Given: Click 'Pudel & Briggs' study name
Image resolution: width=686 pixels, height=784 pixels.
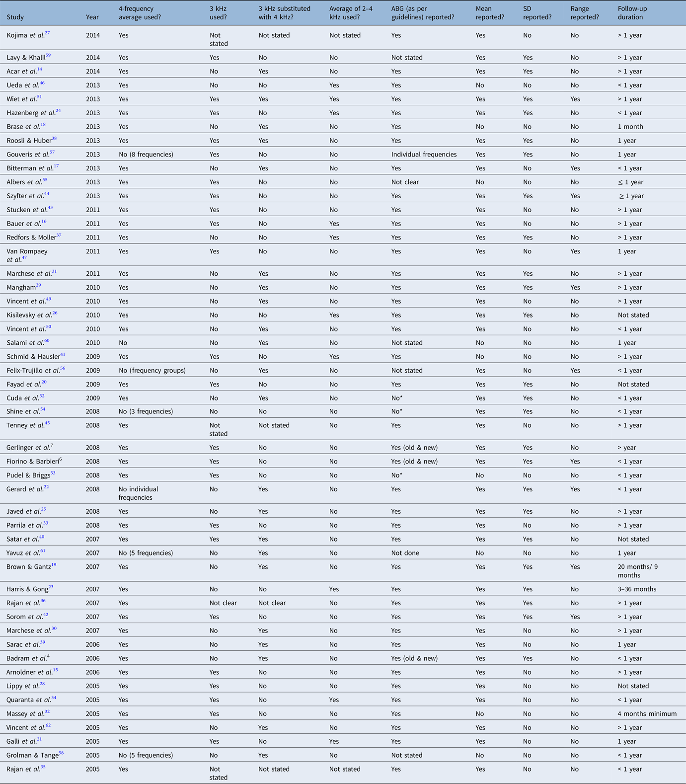Looking at the screenshot, I should [28, 475].
